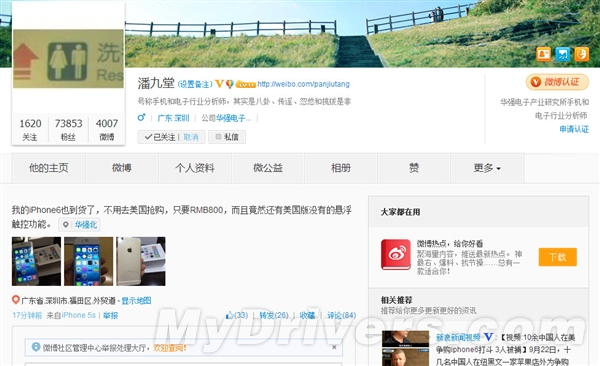
Task: Click the Weibo member medal icon beside name
Action: tap(230, 84)
